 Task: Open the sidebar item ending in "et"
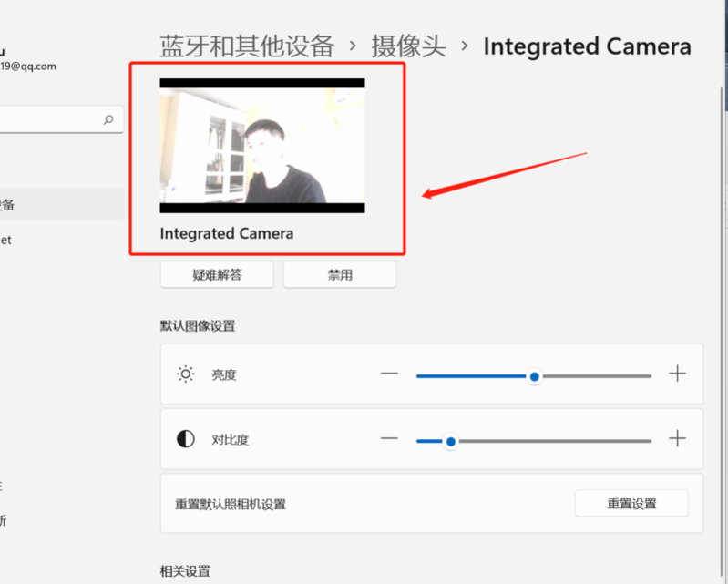point(7,240)
